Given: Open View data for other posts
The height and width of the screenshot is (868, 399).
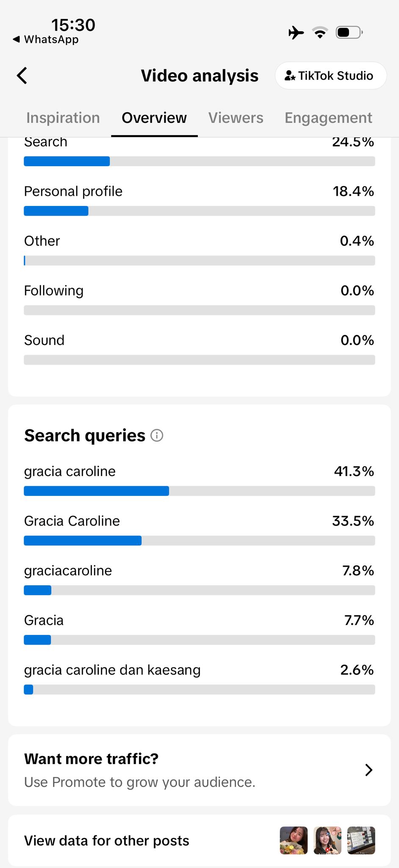Looking at the screenshot, I should tap(199, 840).
